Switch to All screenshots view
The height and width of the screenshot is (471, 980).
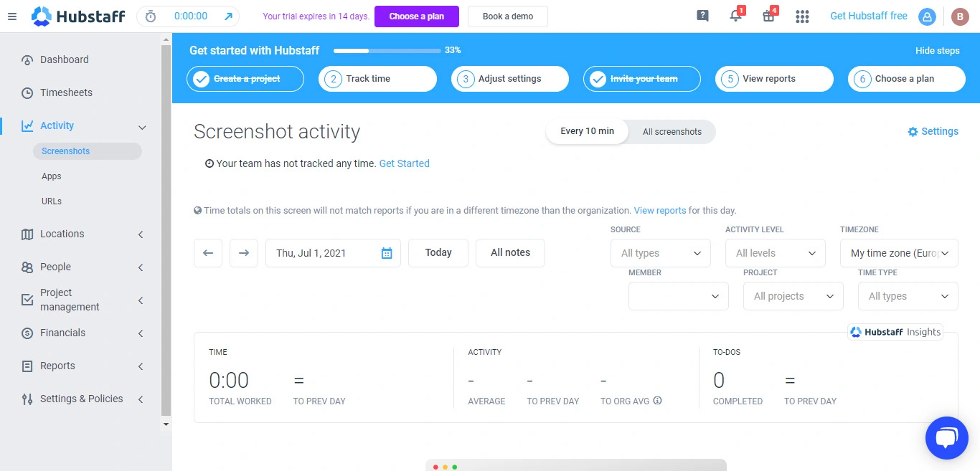672,132
